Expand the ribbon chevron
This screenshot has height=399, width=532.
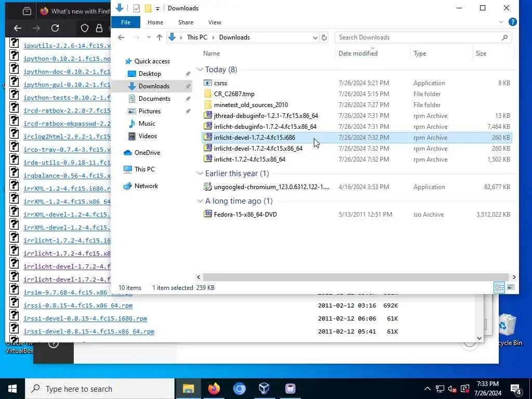click(501, 22)
